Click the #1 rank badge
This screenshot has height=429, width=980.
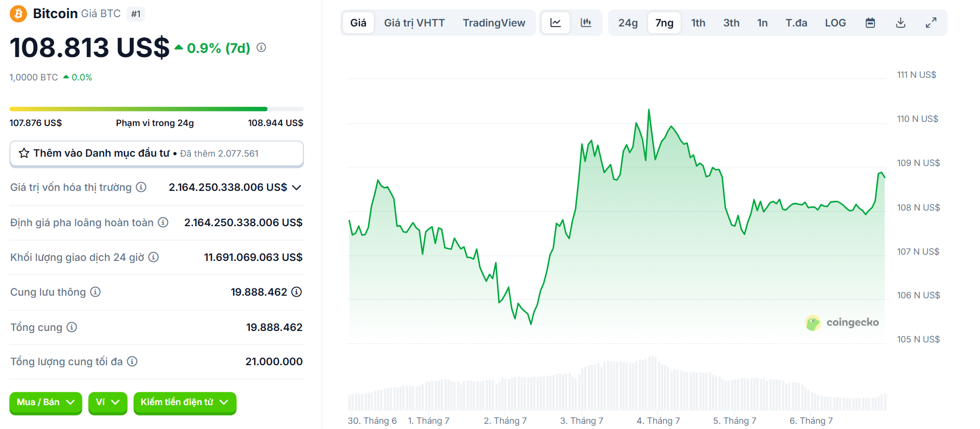136,14
